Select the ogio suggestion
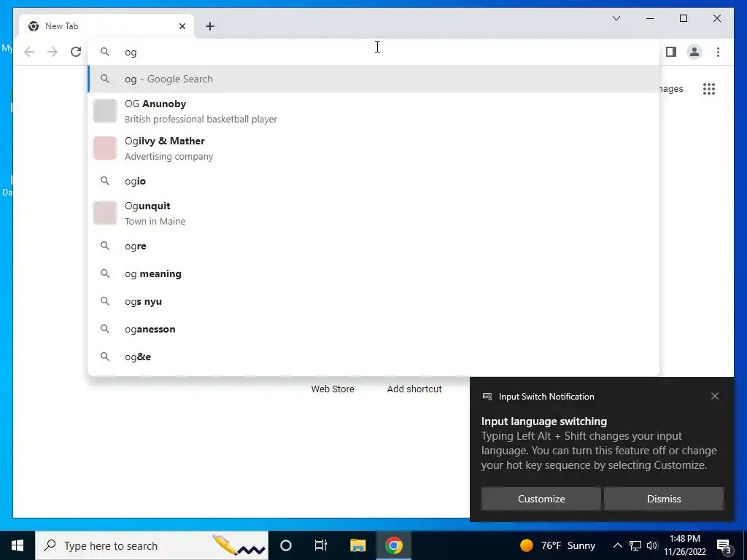747x560 pixels. point(373,181)
